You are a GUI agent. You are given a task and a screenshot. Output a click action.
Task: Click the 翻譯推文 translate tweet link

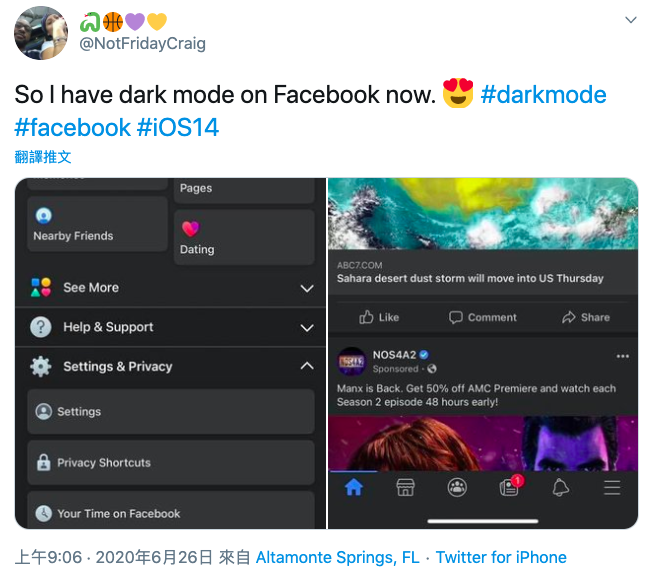[x=43, y=157]
